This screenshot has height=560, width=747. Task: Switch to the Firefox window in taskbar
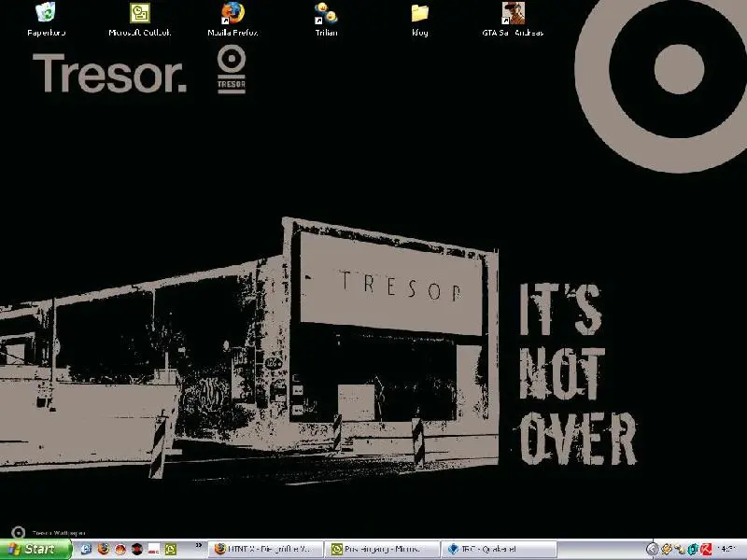[265, 550]
